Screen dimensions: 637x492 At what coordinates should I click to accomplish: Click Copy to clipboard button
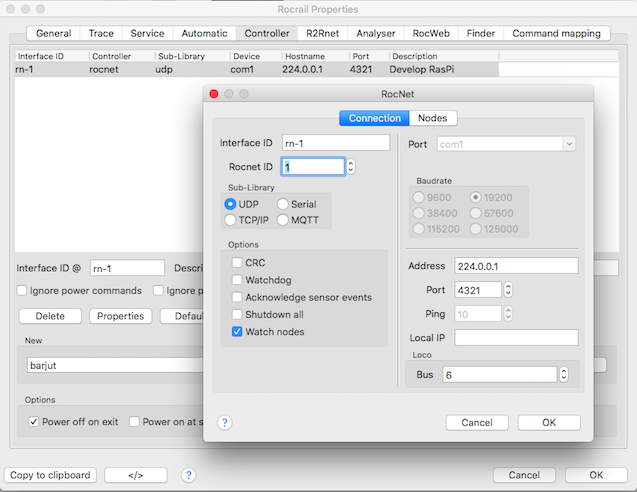51,475
